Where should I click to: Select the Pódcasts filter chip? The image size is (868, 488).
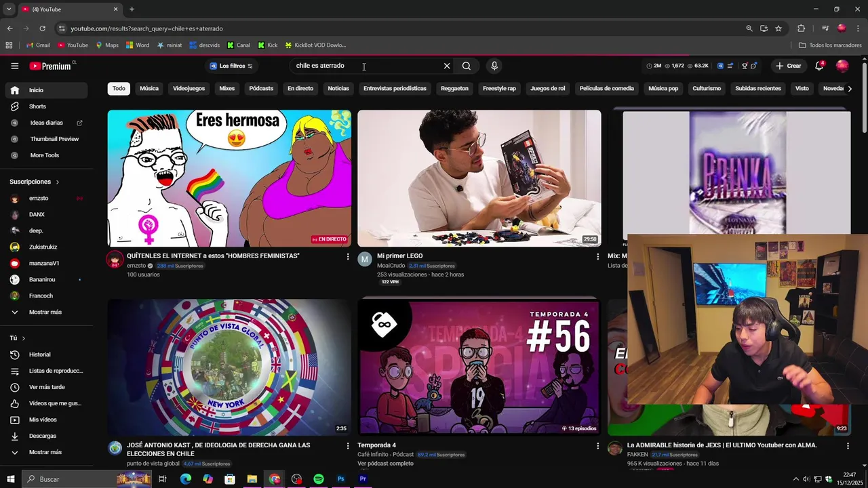[x=261, y=88]
